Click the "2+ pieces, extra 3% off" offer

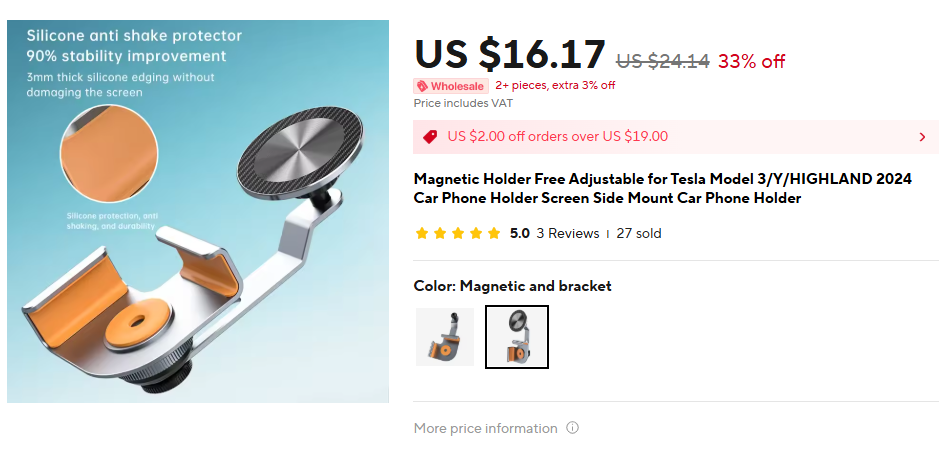(x=555, y=86)
